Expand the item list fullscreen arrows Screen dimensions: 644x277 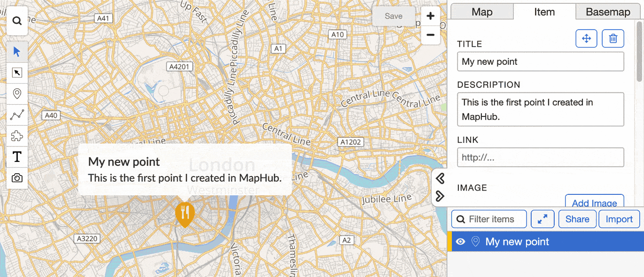[x=542, y=219]
